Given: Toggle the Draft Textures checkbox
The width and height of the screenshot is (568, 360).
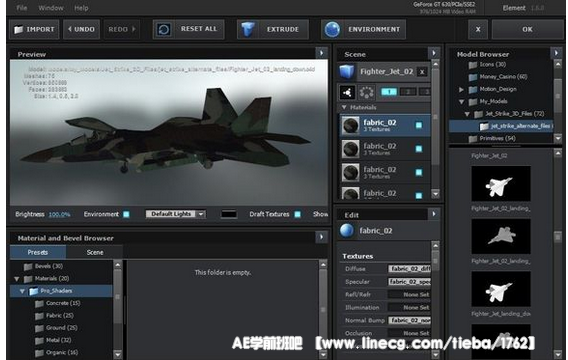Looking at the screenshot, I should pyautogui.click(x=297, y=214).
